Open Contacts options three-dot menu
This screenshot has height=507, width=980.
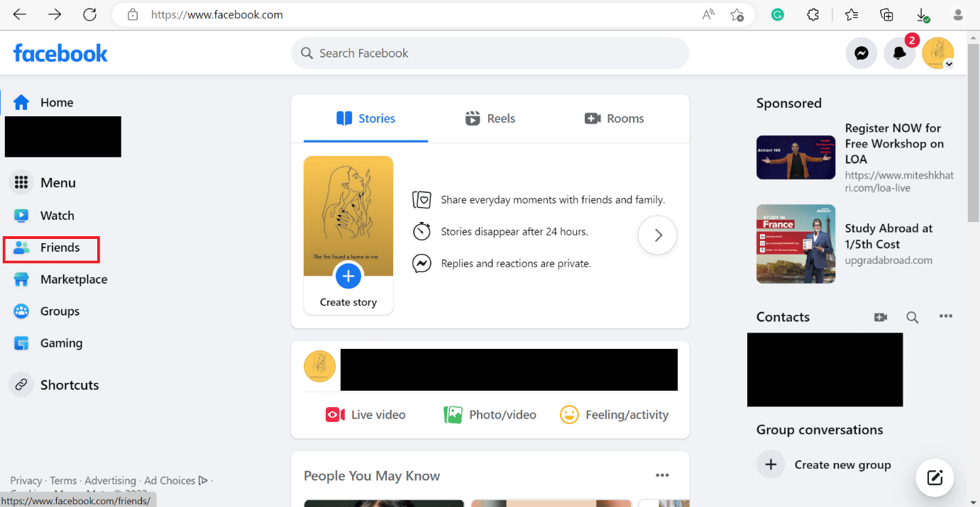946,316
